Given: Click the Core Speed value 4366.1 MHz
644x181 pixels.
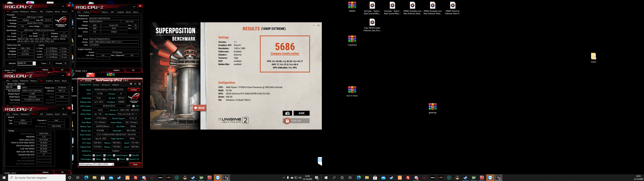Looking at the screenshot, I should click(25, 48).
